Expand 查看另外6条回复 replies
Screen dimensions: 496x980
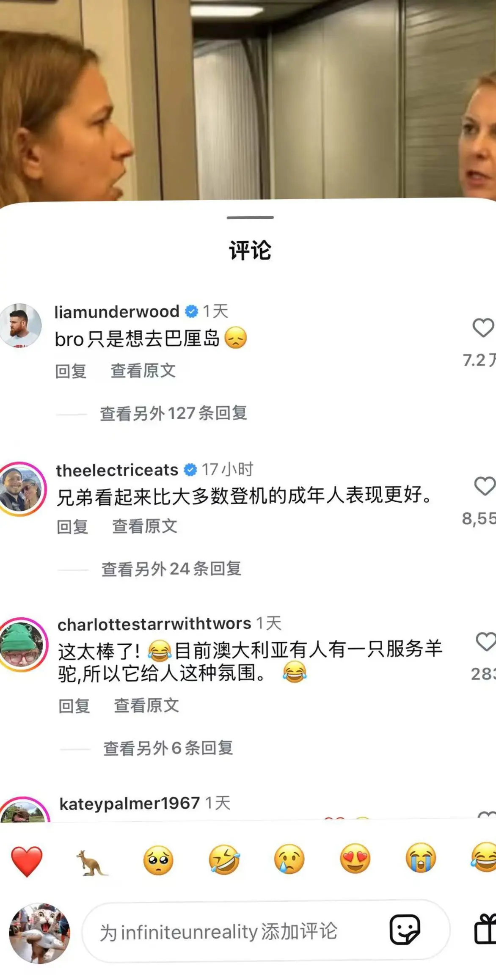pos(168,748)
